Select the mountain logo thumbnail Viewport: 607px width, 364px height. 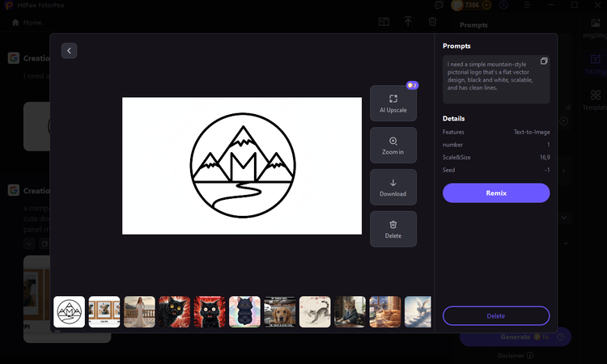point(70,311)
